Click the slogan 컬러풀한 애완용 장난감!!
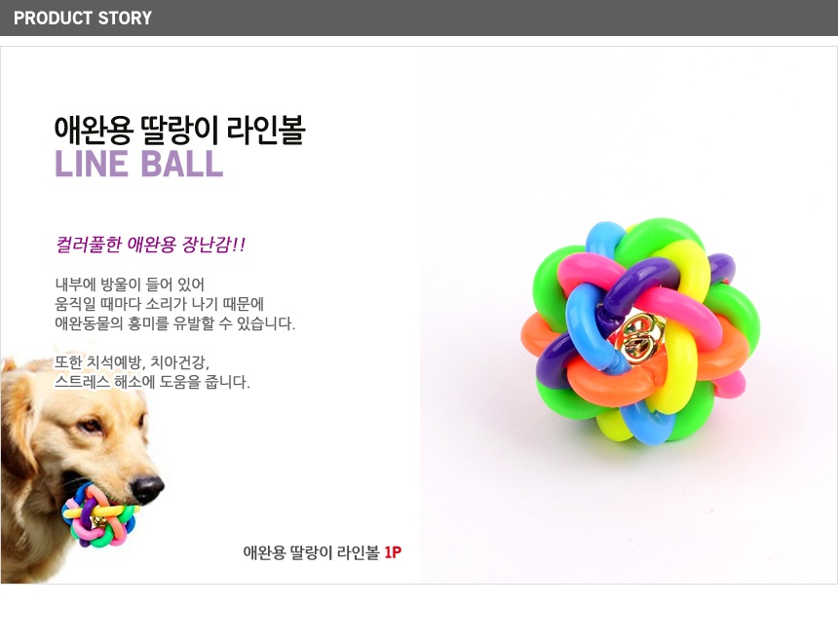 click(x=150, y=245)
